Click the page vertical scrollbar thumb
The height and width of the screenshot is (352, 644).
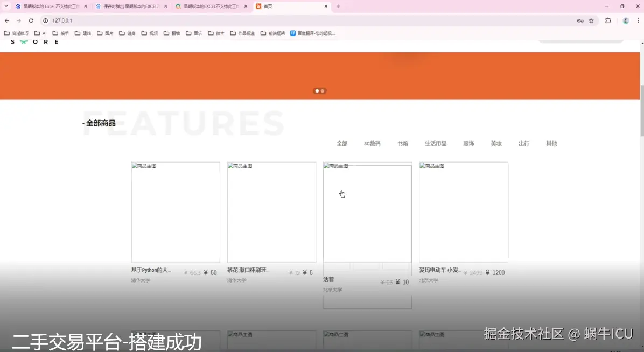(642, 111)
